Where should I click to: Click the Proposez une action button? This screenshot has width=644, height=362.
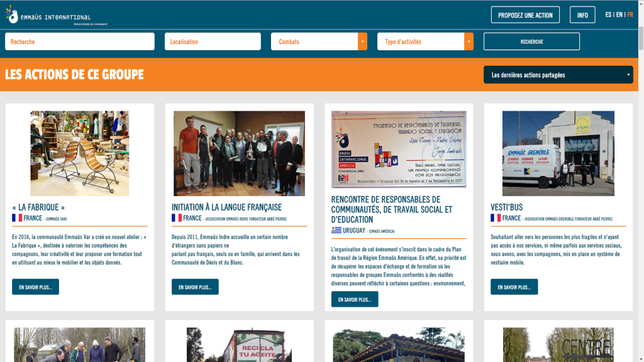point(525,15)
